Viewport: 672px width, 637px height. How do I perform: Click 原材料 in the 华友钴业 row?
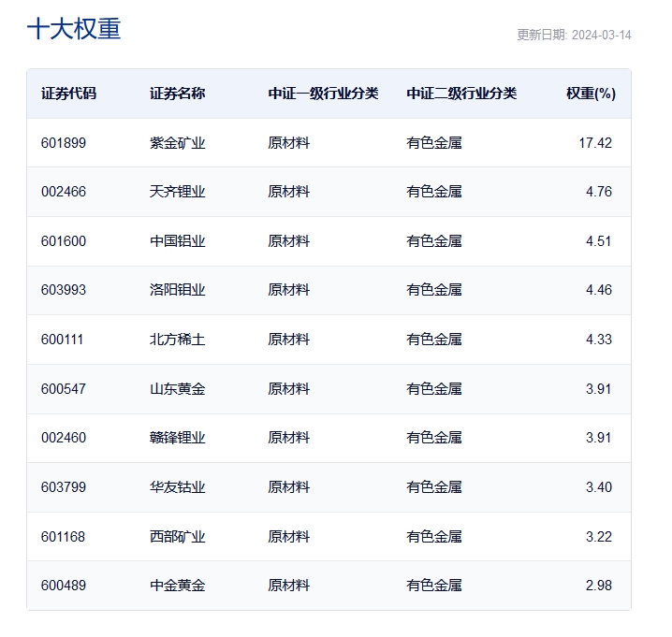[289, 487]
